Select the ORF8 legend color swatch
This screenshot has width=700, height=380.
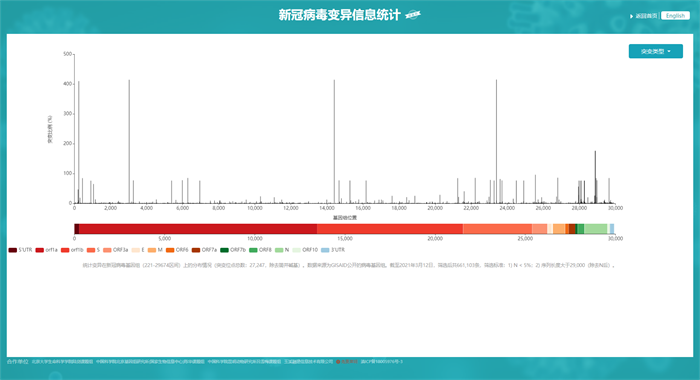[x=253, y=250]
